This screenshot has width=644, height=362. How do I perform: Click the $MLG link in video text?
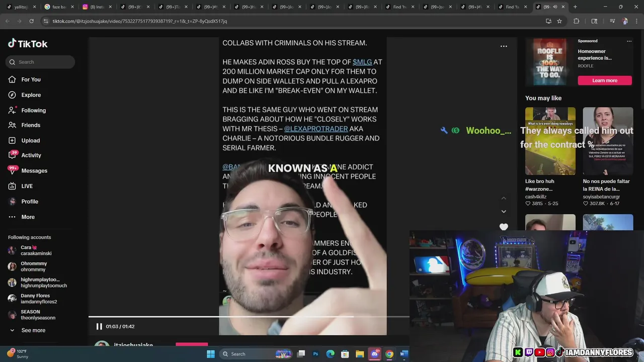[362, 62]
